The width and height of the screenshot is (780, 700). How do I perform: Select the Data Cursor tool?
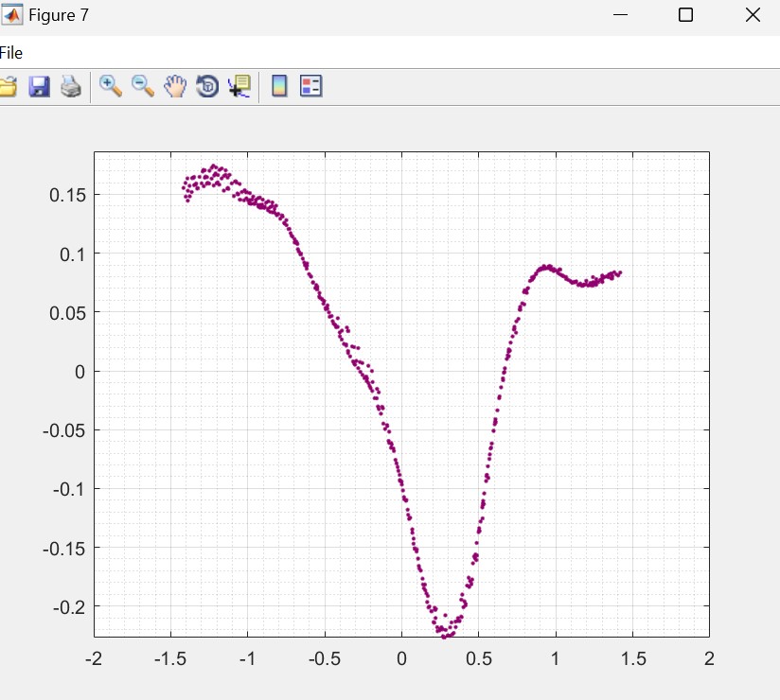tap(239, 87)
